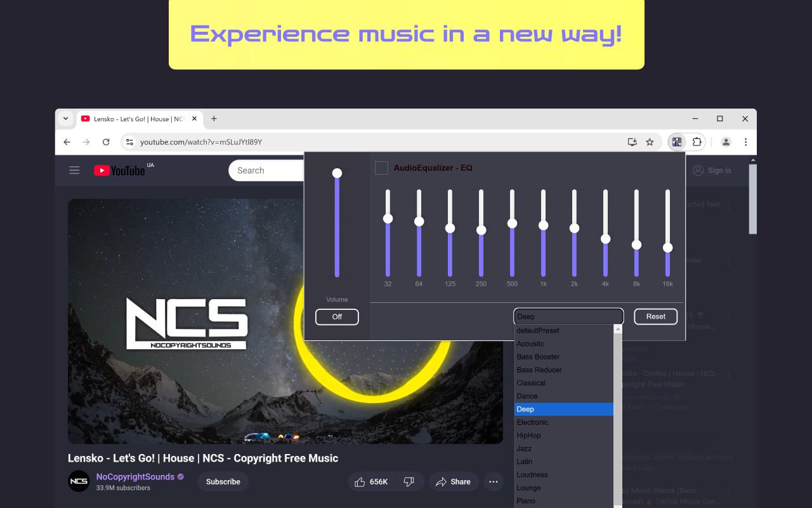Select the Acoustic preset
This screenshot has height=508, width=812.
pos(564,344)
